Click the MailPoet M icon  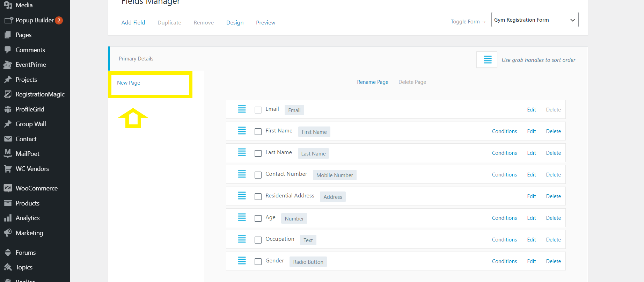8,153
